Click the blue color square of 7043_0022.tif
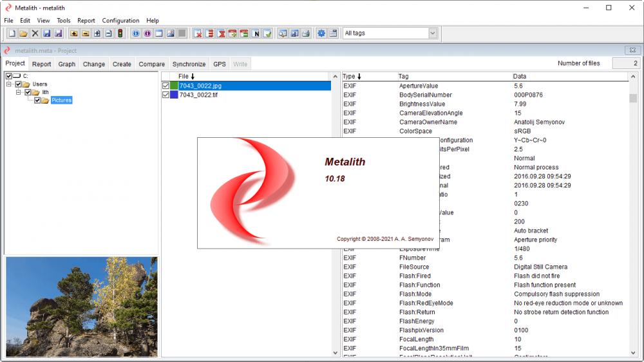The width and height of the screenshot is (644, 362). coord(174,95)
